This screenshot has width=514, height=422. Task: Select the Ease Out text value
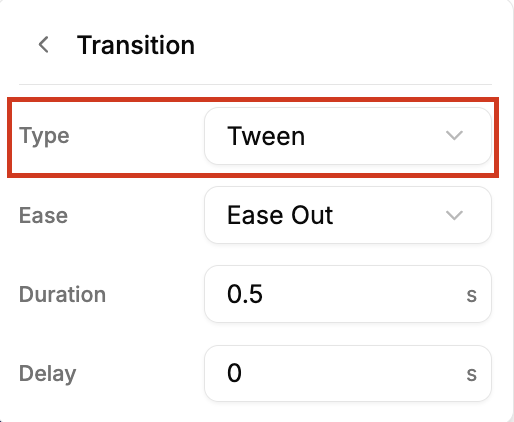click(x=280, y=215)
